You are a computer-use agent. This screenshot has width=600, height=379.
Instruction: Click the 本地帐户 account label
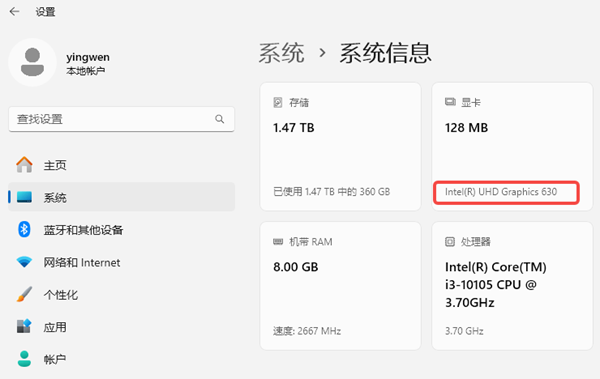85,71
